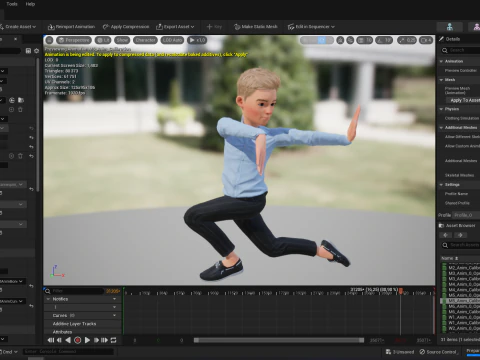Click the timeline range scrollbar

[x=279, y=340]
